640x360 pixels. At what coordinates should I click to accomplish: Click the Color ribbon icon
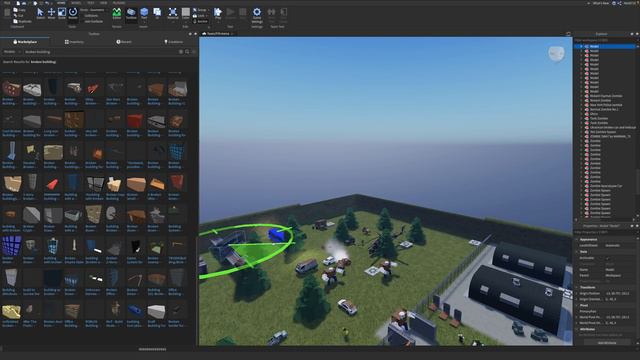[186, 12]
